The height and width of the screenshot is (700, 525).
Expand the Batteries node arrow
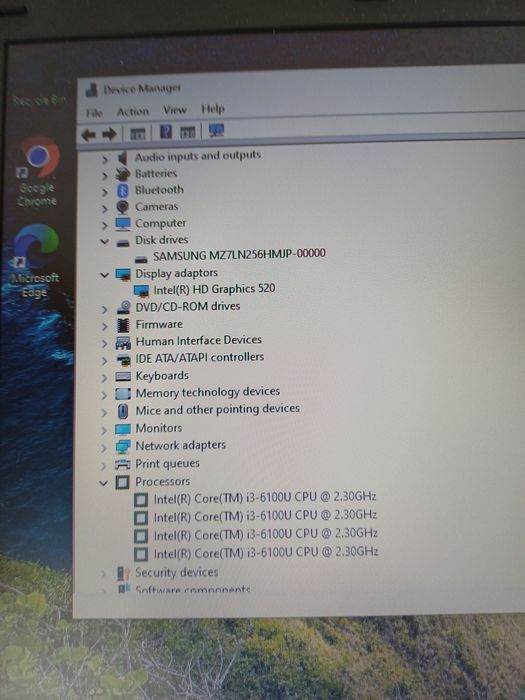(x=104, y=175)
